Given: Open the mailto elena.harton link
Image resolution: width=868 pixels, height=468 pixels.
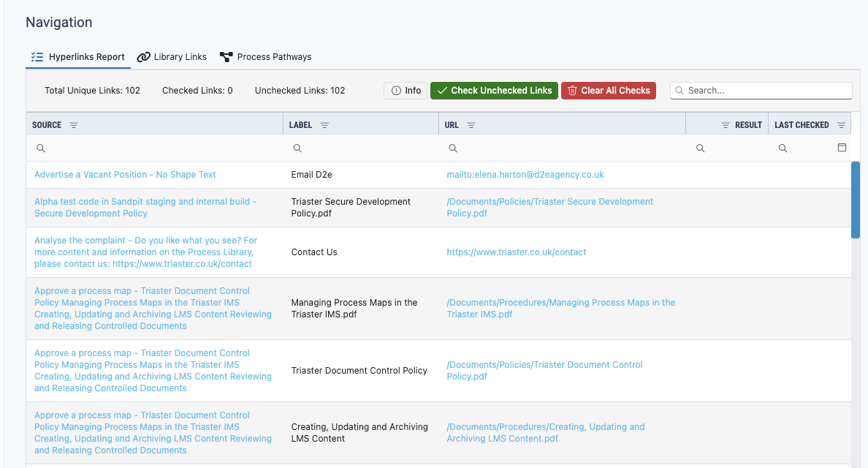Looking at the screenshot, I should click(x=525, y=175).
